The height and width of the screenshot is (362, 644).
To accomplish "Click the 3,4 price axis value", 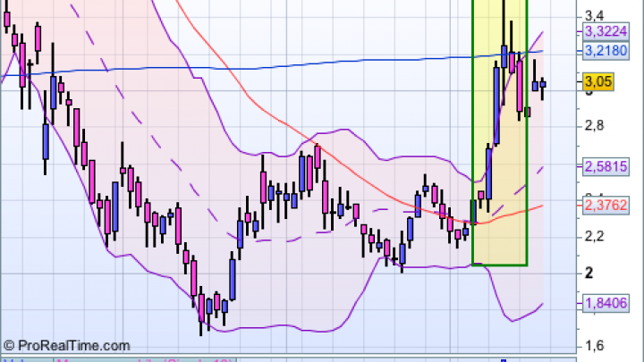I will [x=594, y=16].
